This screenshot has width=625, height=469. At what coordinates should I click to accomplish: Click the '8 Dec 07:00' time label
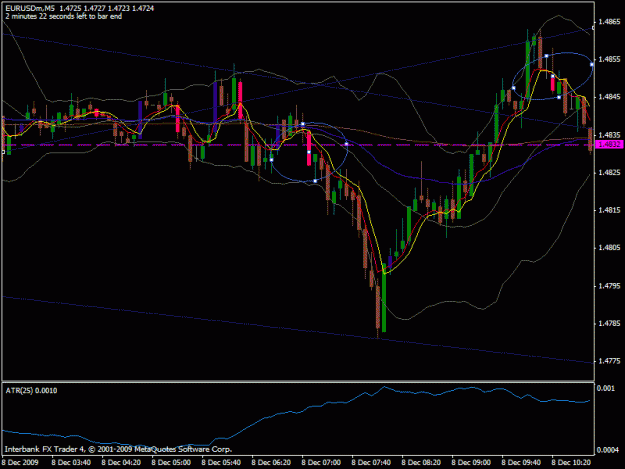pos(321,462)
